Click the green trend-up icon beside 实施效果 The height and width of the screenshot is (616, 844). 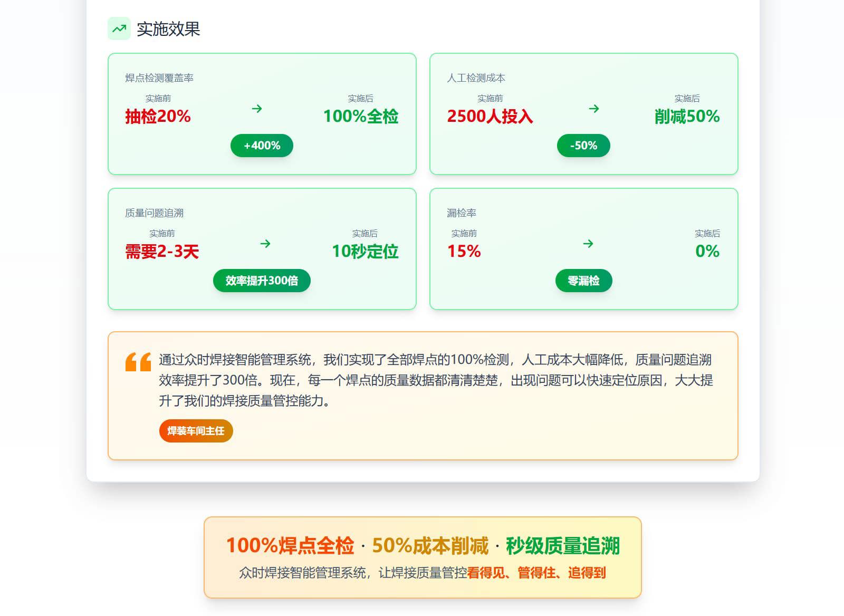tap(119, 28)
